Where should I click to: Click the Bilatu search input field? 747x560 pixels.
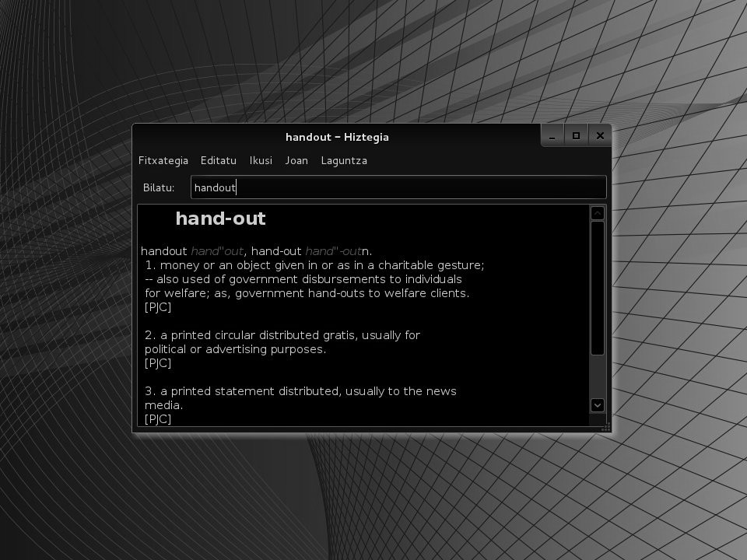click(x=398, y=187)
